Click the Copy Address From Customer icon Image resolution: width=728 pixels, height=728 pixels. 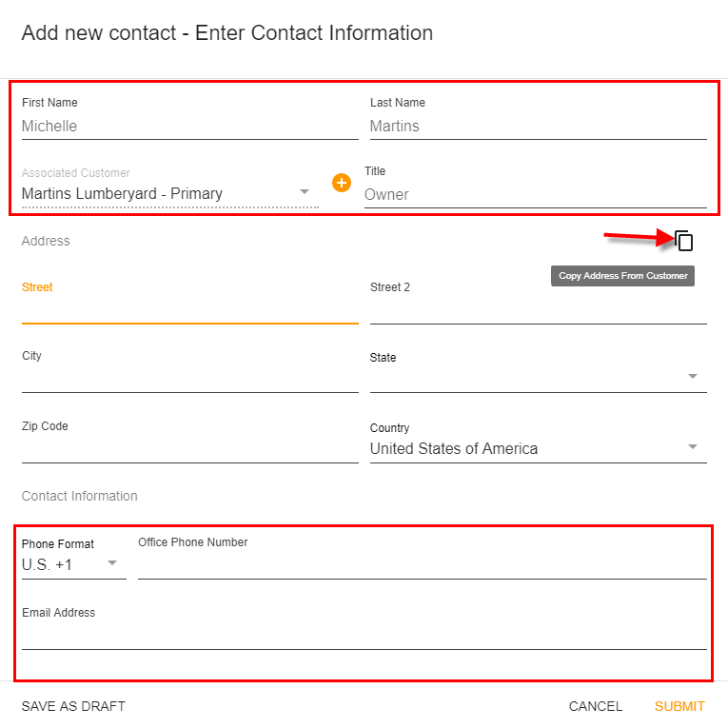tap(683, 241)
